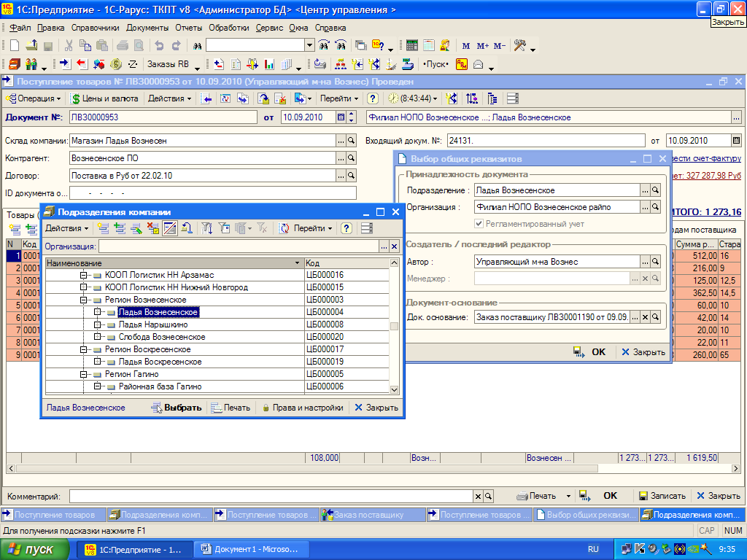Switch to Документ1 - Microsoft Word in taskbar
The image size is (747, 560).
click(252, 550)
